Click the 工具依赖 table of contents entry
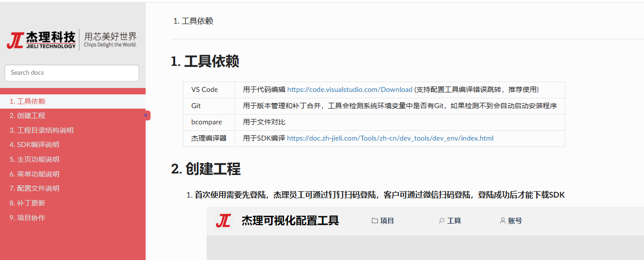The image size is (644, 260). click(197, 21)
